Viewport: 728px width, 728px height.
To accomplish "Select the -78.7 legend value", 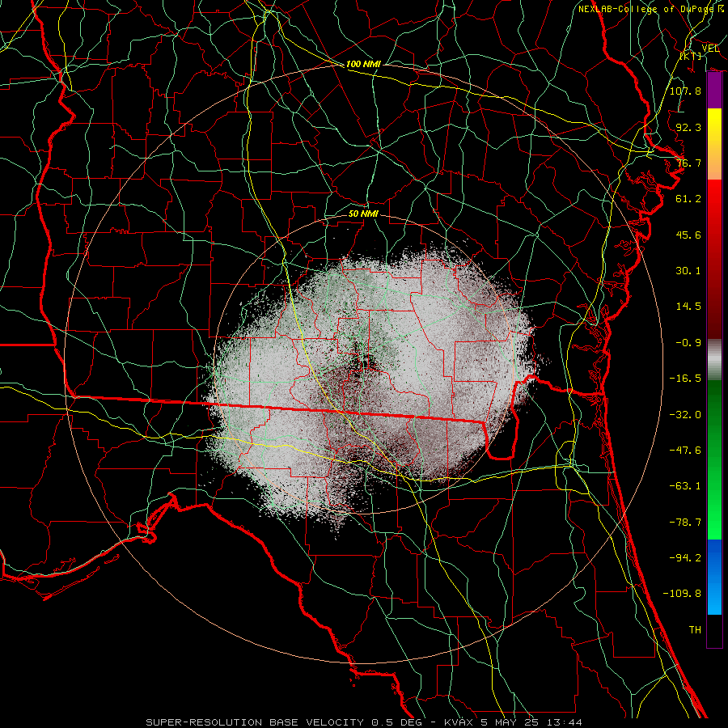I will pyautogui.click(x=685, y=523).
